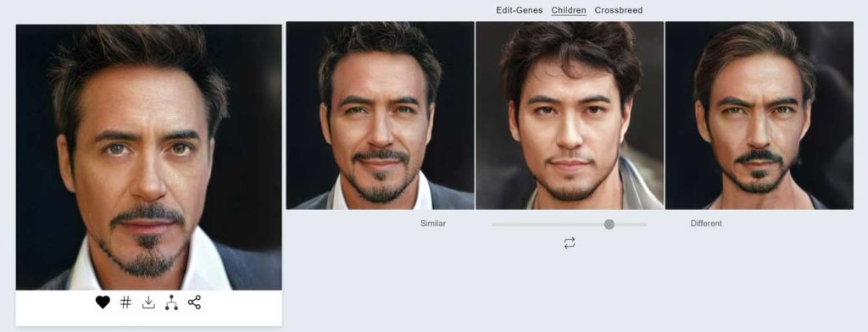Click the Different label
The width and height of the screenshot is (868, 332).
tap(706, 224)
